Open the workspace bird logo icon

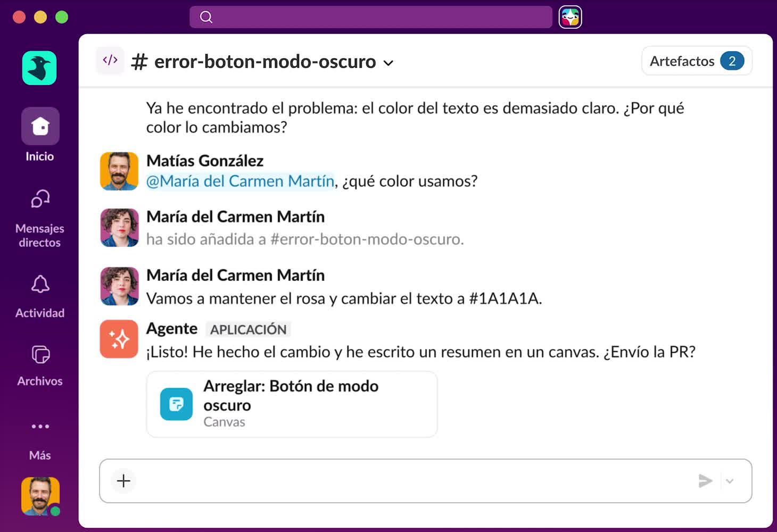tap(39, 68)
